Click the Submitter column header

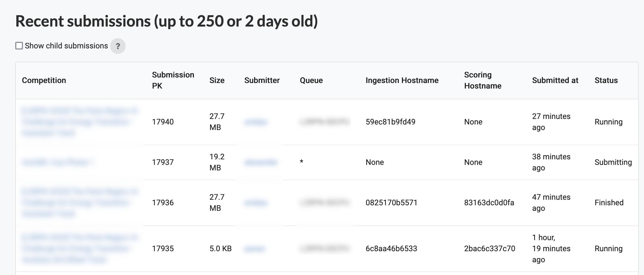coord(262,80)
